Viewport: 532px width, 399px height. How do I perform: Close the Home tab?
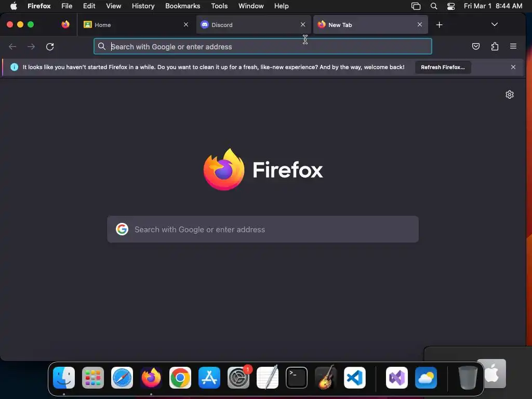coord(186,24)
